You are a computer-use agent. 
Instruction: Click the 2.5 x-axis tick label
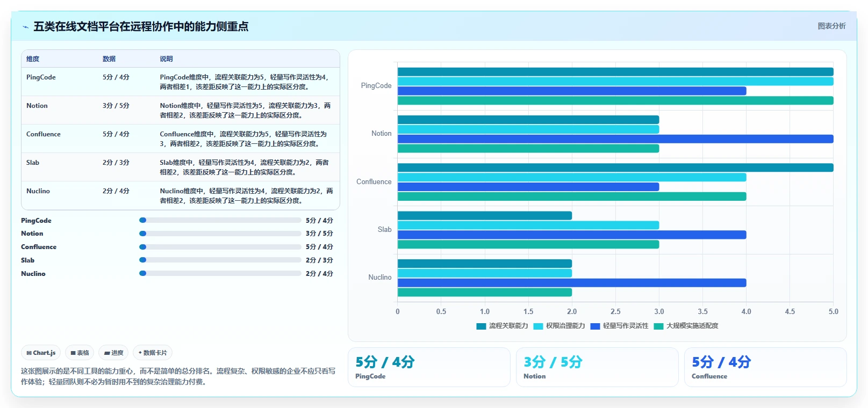(x=615, y=311)
